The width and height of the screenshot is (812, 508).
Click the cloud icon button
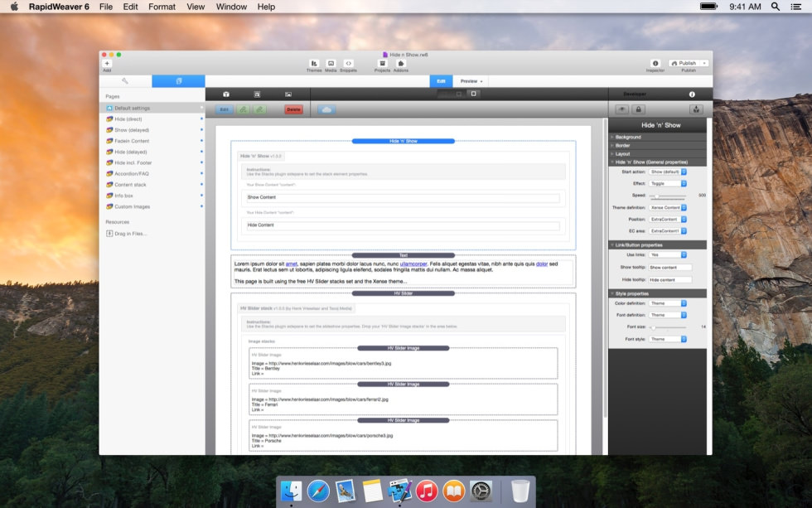pos(326,109)
